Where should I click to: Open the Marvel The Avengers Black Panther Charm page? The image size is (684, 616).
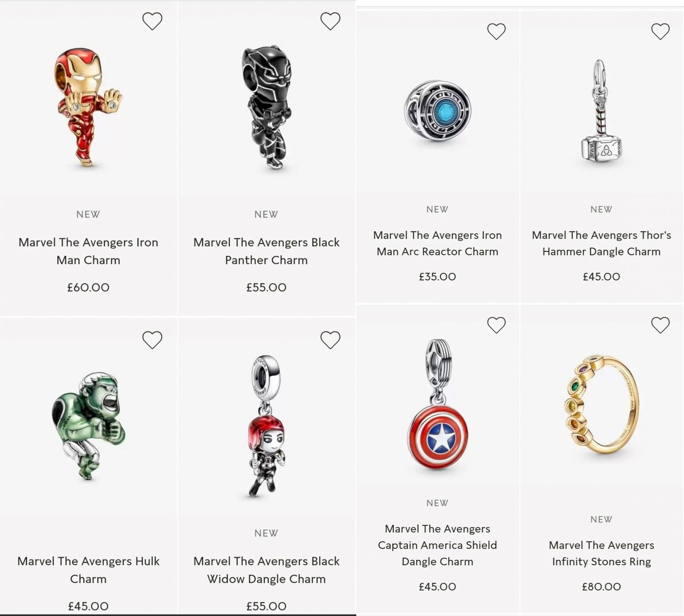(266, 251)
